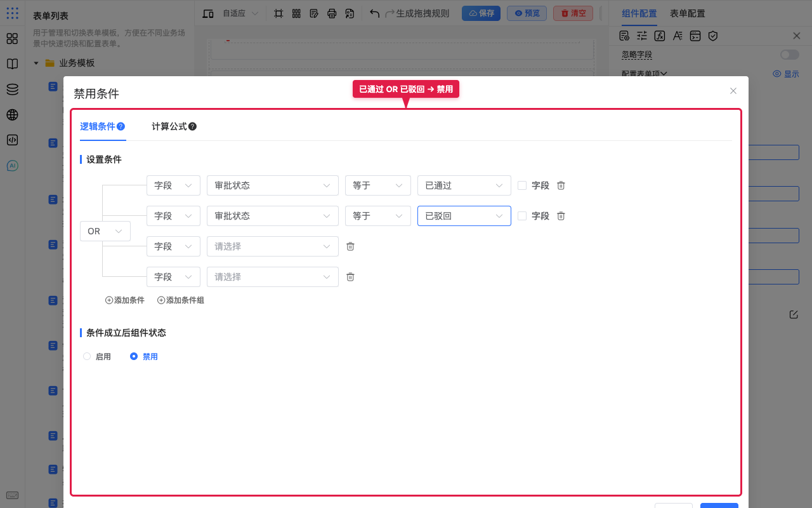Open the 已通过 value dropdown

click(x=464, y=185)
